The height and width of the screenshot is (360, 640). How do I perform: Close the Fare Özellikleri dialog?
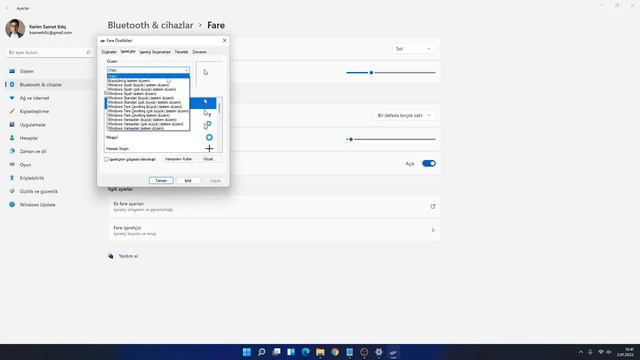coord(224,40)
